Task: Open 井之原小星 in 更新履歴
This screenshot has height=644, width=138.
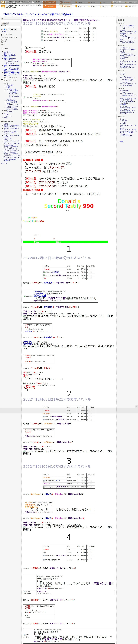Action: click(x=123, y=35)
